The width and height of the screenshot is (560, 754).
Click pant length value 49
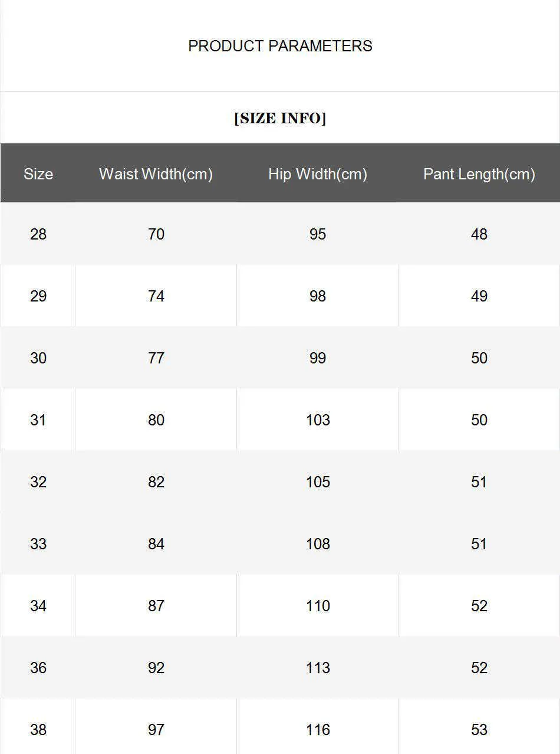[x=479, y=296]
